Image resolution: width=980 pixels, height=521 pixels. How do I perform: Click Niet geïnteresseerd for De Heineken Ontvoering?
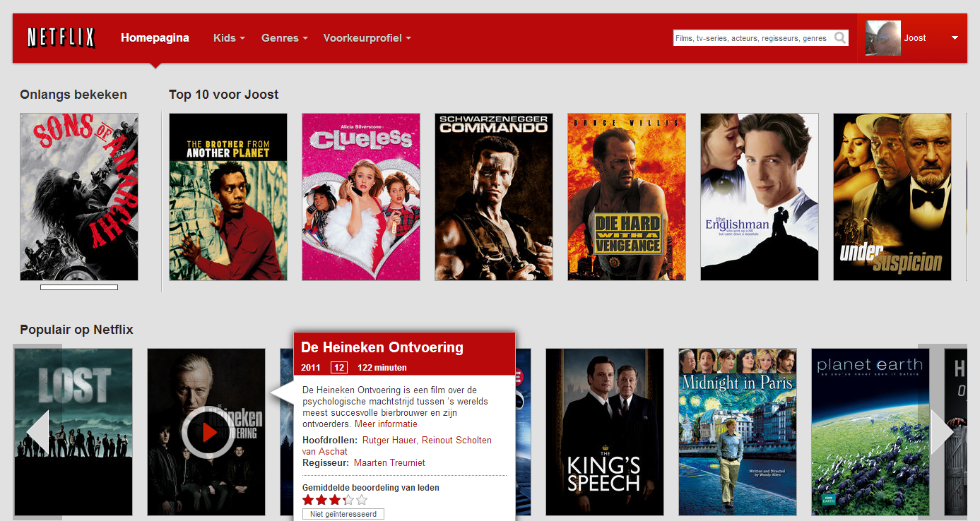click(x=343, y=513)
